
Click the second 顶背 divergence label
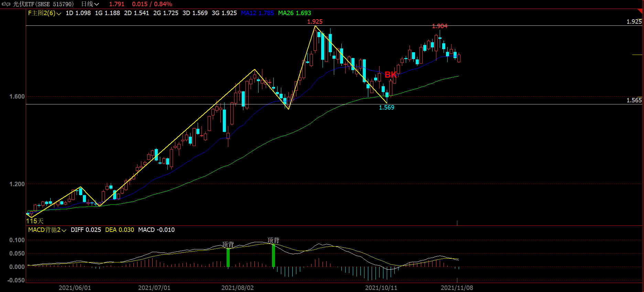click(x=273, y=240)
